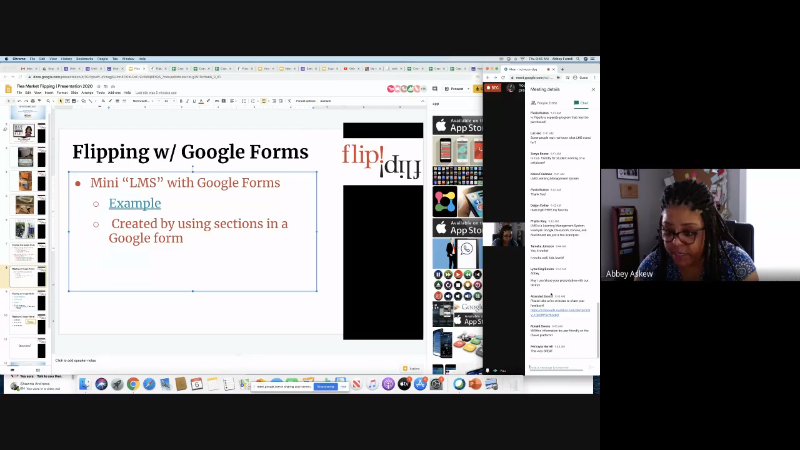Click the Present button
Screen dimensions: 800x450
(x=454, y=88)
